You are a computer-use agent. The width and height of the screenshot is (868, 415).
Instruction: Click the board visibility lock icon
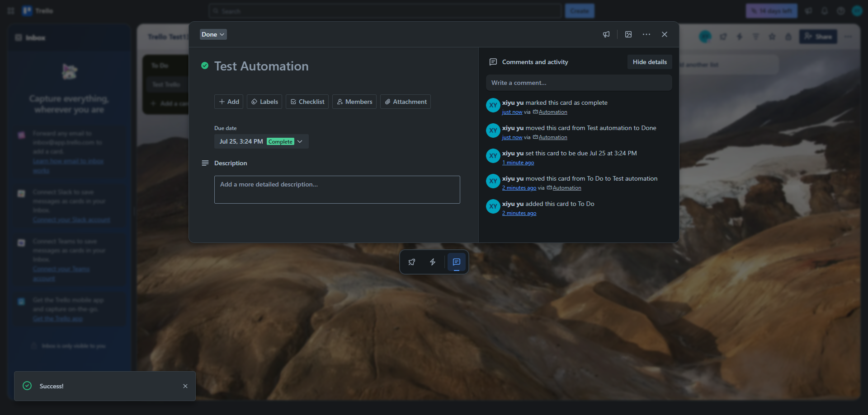(788, 37)
